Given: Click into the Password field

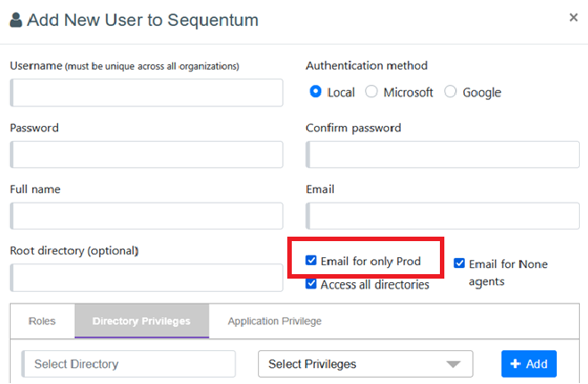Looking at the screenshot, I should tap(147, 154).
